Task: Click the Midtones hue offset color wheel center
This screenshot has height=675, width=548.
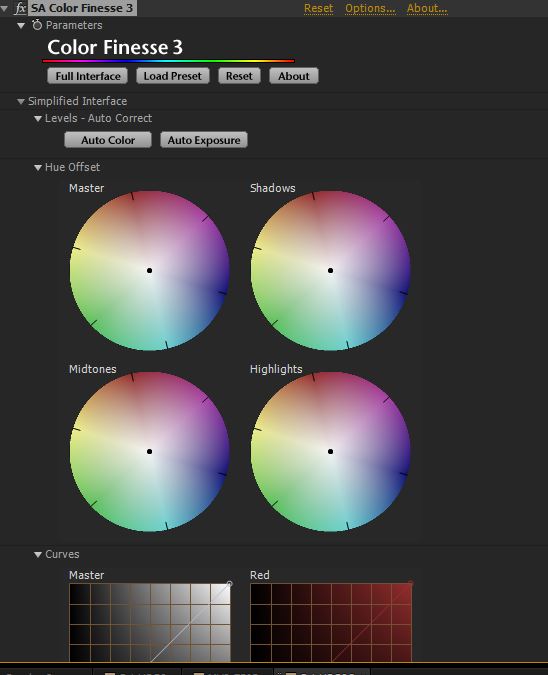Action: pos(149,452)
